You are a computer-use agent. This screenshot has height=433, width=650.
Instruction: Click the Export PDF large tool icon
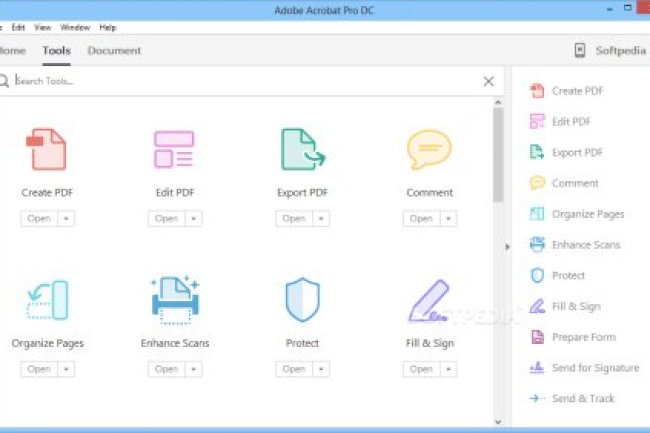pos(303,149)
